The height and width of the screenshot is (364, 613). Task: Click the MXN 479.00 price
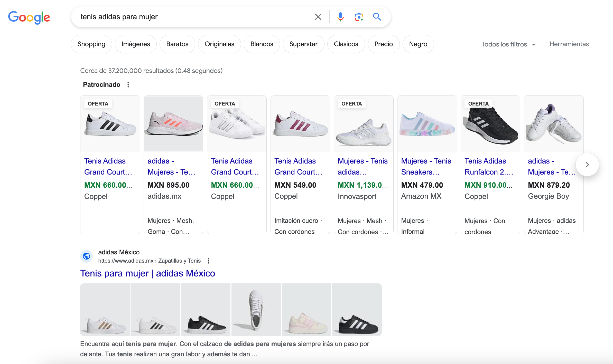coord(422,185)
